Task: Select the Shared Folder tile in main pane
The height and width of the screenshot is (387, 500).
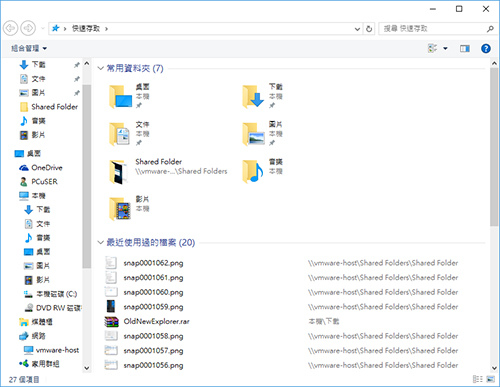Action: point(168,171)
